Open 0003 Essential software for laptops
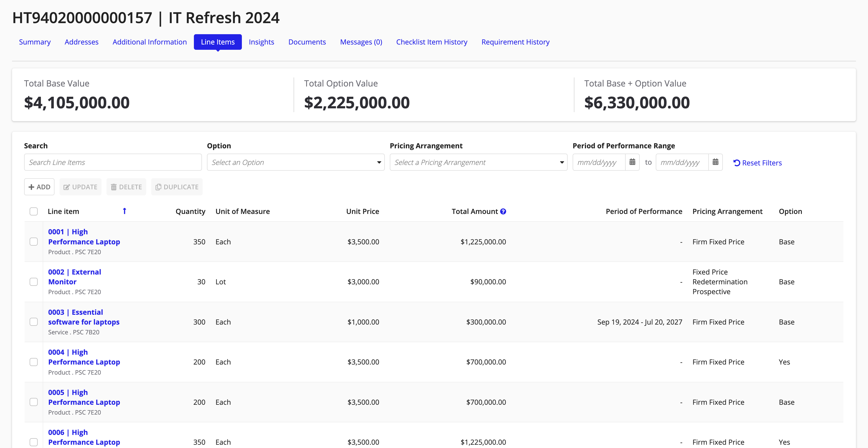Screen dimensions: 868x448 click(84, 317)
